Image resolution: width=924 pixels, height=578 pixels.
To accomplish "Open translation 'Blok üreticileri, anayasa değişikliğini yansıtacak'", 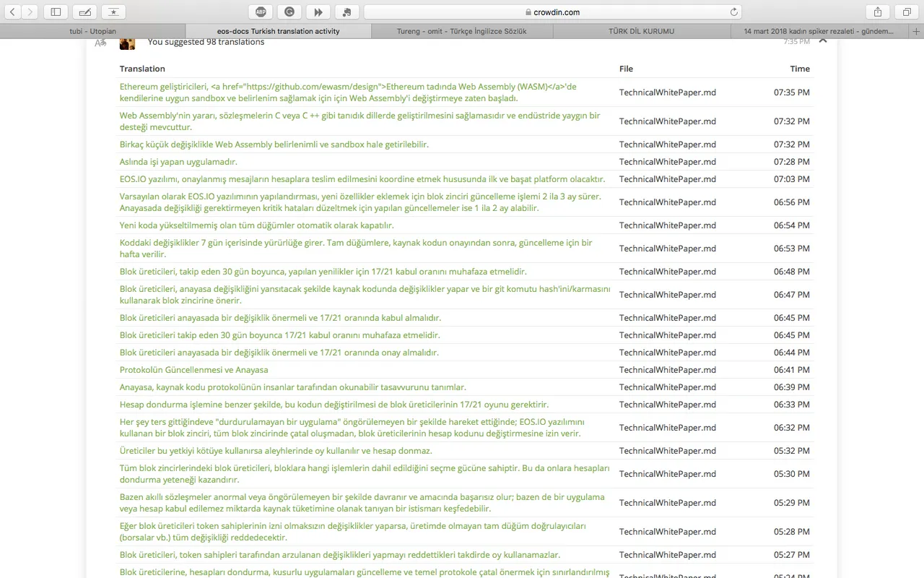I will [365, 295].
